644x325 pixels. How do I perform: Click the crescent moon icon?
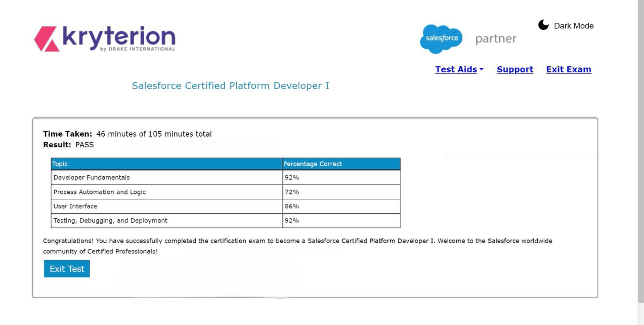[x=543, y=25]
